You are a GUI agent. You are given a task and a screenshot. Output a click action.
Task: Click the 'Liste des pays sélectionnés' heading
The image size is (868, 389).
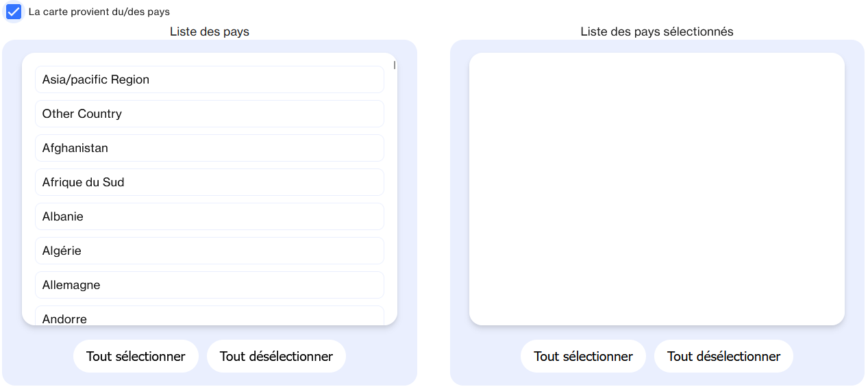(x=656, y=32)
